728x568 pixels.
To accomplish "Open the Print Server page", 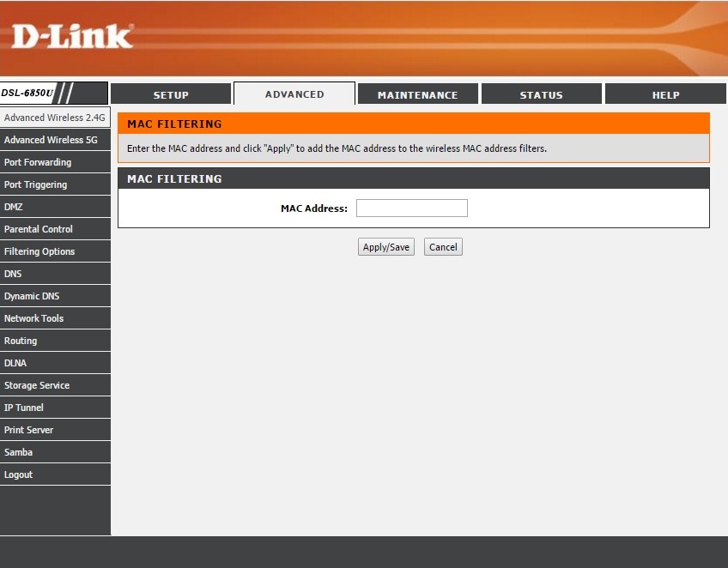I will (x=28, y=430).
